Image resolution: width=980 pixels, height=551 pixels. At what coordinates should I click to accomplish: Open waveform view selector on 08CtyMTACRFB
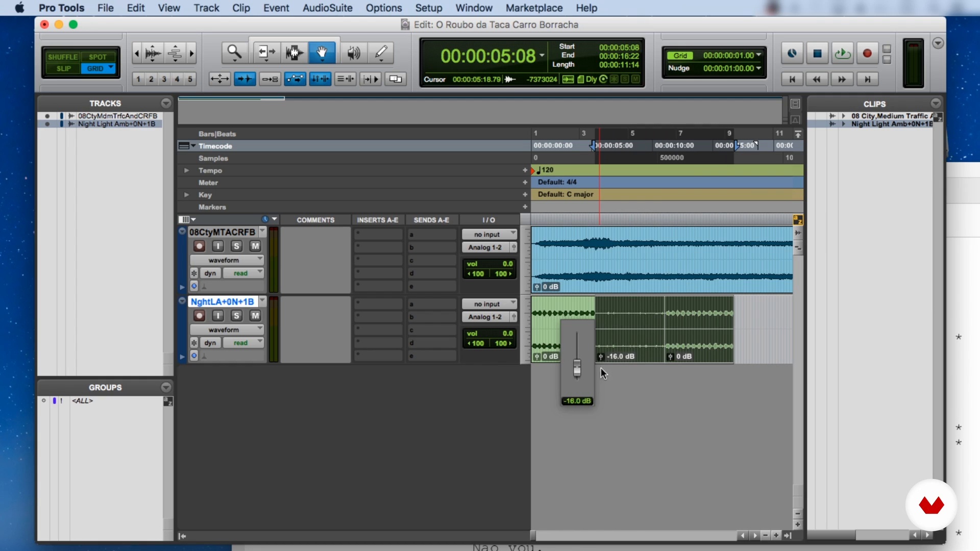click(227, 260)
